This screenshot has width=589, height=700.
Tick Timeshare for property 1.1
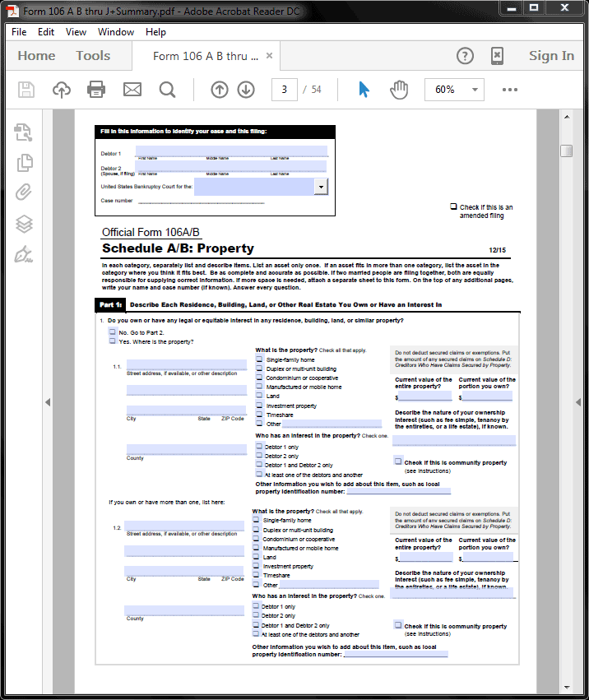259,414
